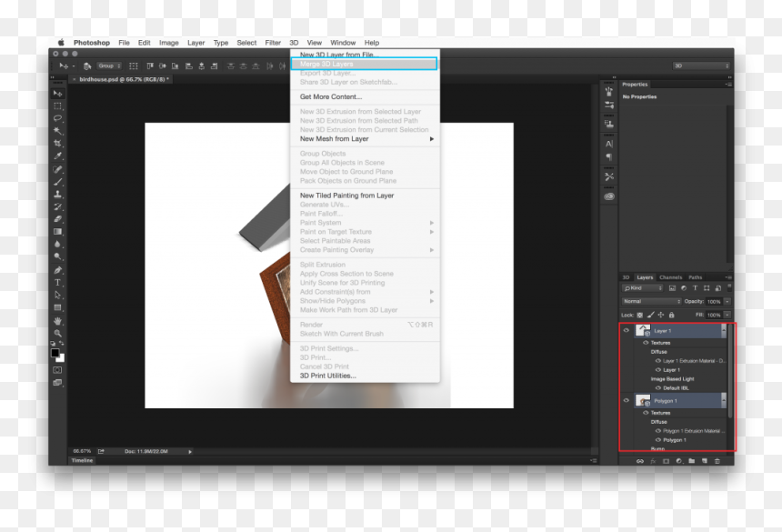Click the add layer mask icon
The width and height of the screenshot is (782, 532).
[x=666, y=461]
